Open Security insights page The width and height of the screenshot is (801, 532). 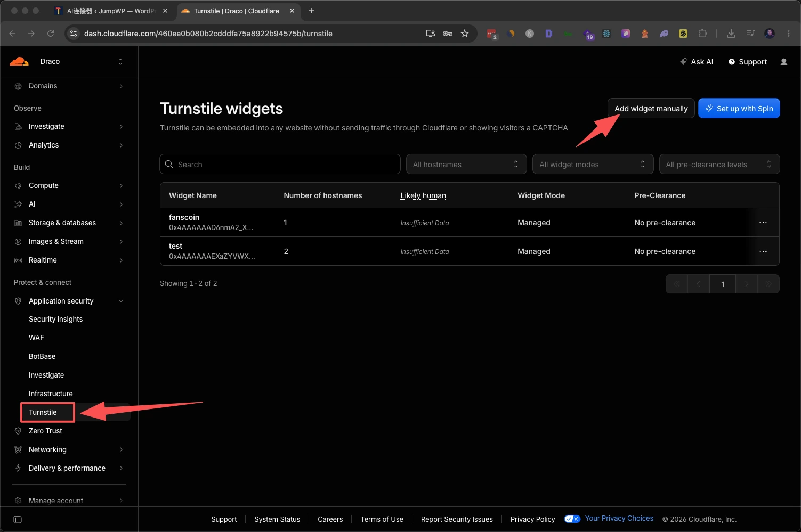point(55,320)
